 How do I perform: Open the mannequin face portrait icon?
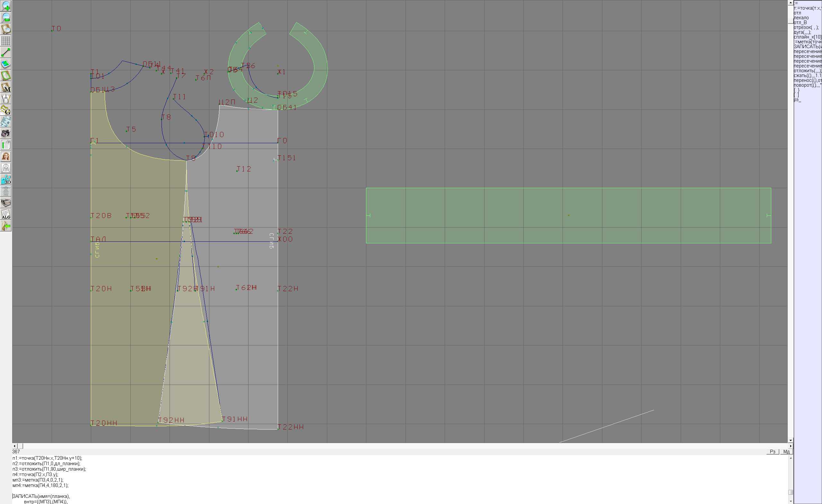click(6, 156)
